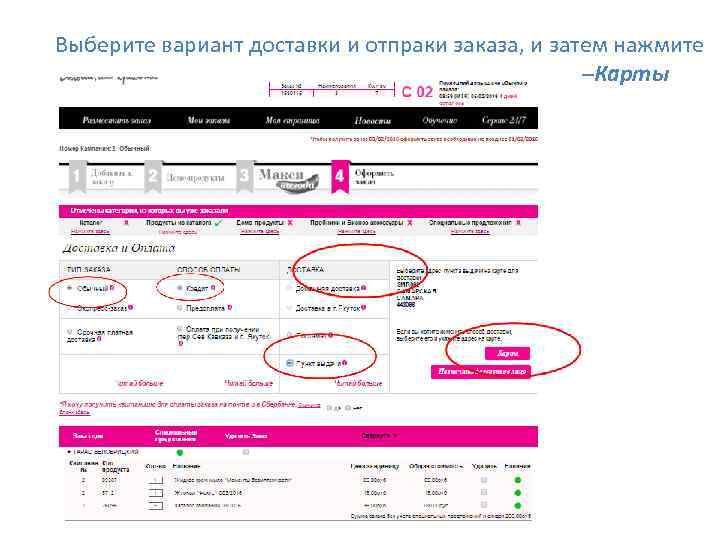Click info icon next to Пункт выдачи
Image resolution: width=720 pixels, height=540 pixels.
(x=344, y=363)
